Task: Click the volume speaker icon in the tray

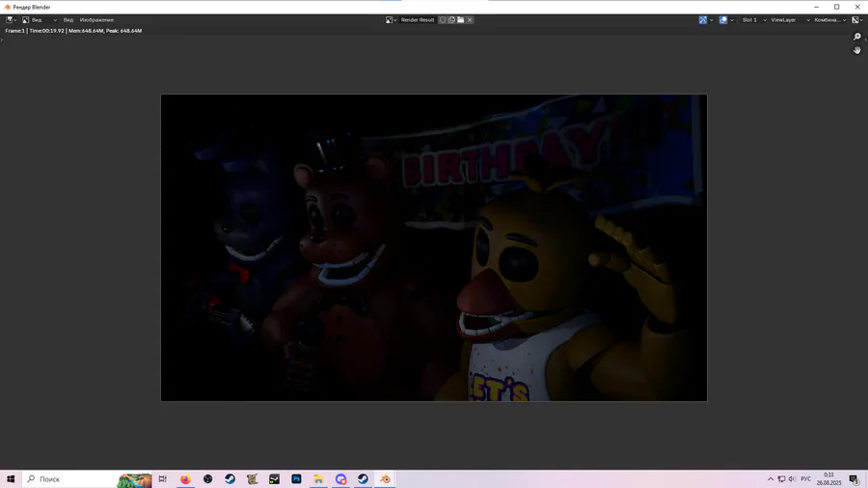Action: pos(792,479)
